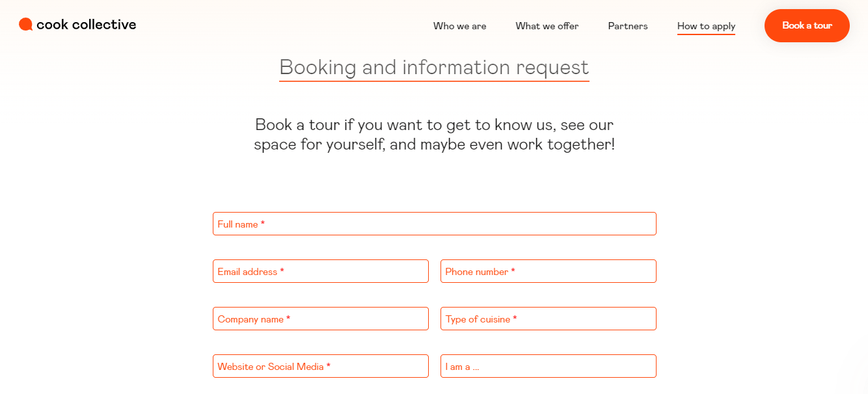Click the 'Email address' input
868x394 pixels.
pyautogui.click(x=321, y=271)
